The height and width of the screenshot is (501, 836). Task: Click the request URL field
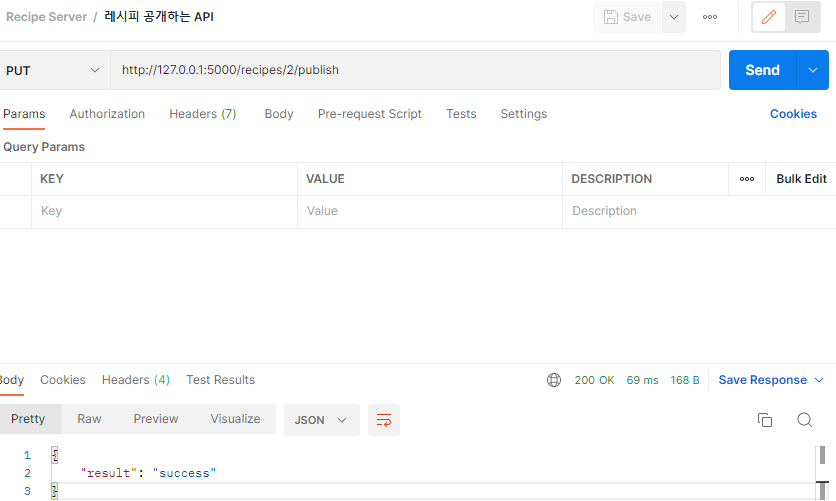416,70
